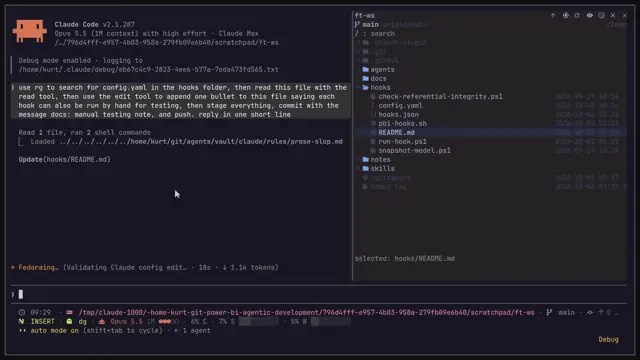Click the Claude Code mascot logo
640x360 pixels.
pyautogui.click(x=29, y=31)
